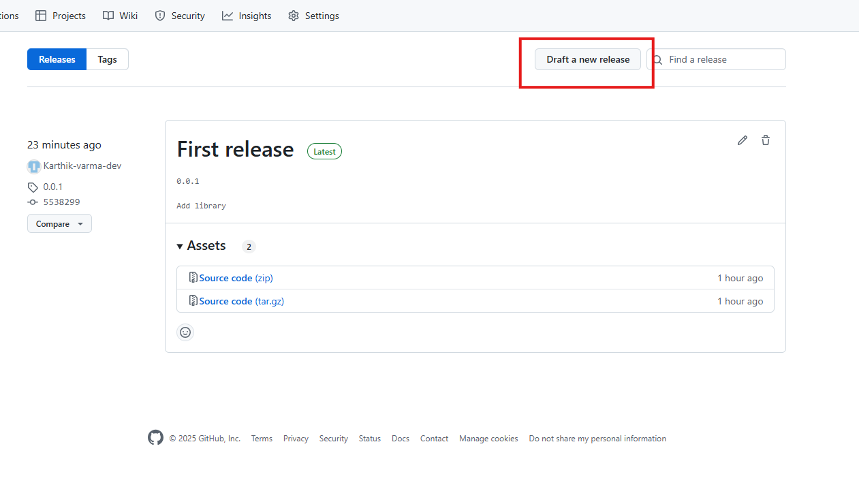Screen dimensions: 859x504
Task: Select the Releases tab button
Action: coord(57,59)
